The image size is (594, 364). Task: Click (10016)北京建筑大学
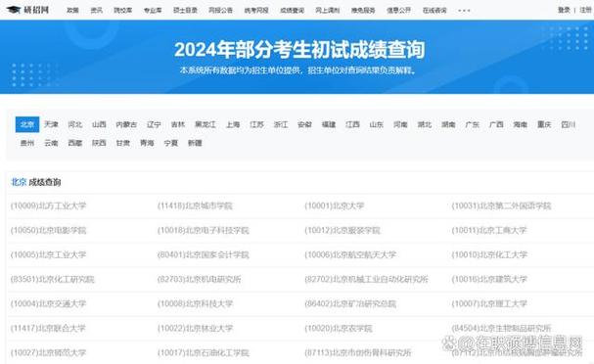(489, 280)
